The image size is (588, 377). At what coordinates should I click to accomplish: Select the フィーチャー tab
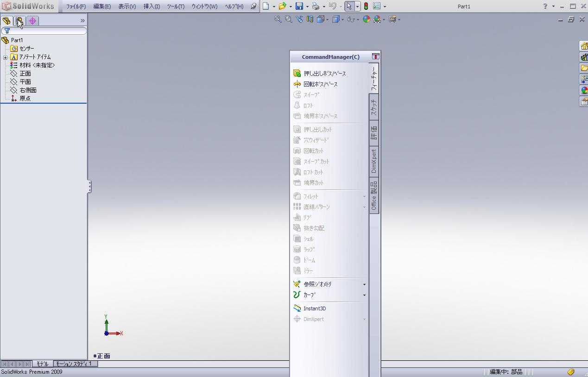374,79
